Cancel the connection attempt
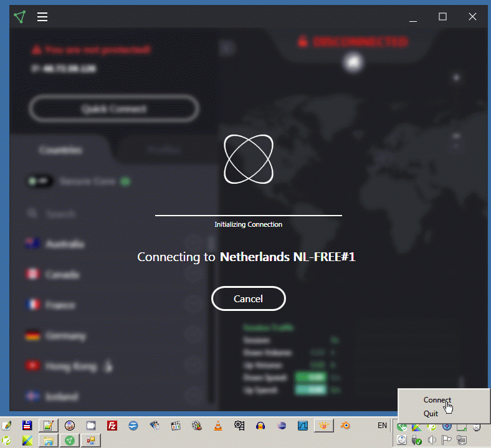 point(249,298)
